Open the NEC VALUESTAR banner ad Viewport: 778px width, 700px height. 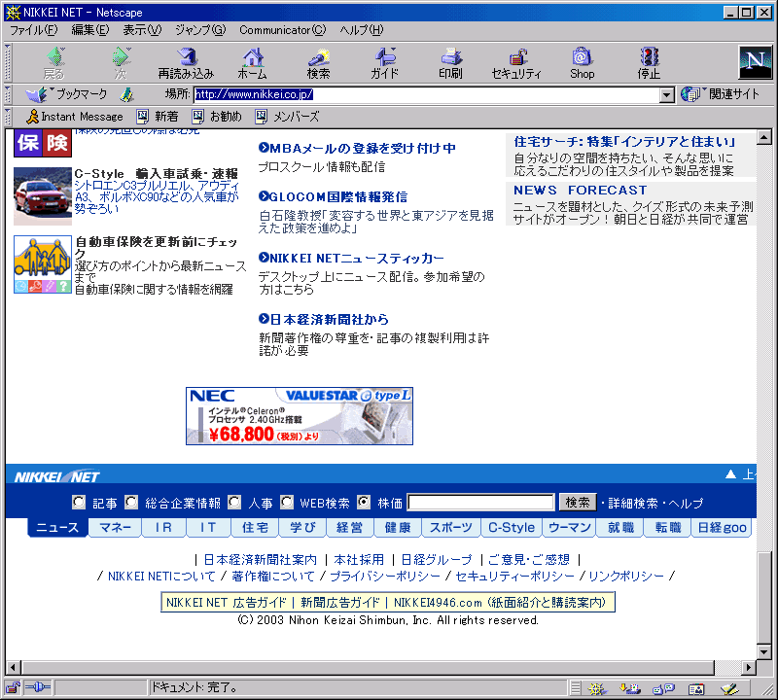click(x=300, y=416)
